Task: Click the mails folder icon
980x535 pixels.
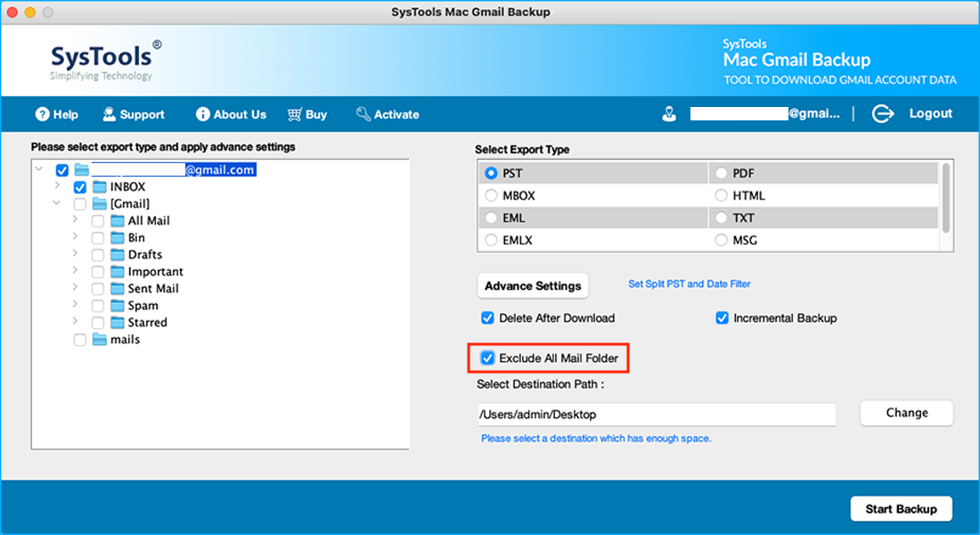Action: click(x=100, y=339)
